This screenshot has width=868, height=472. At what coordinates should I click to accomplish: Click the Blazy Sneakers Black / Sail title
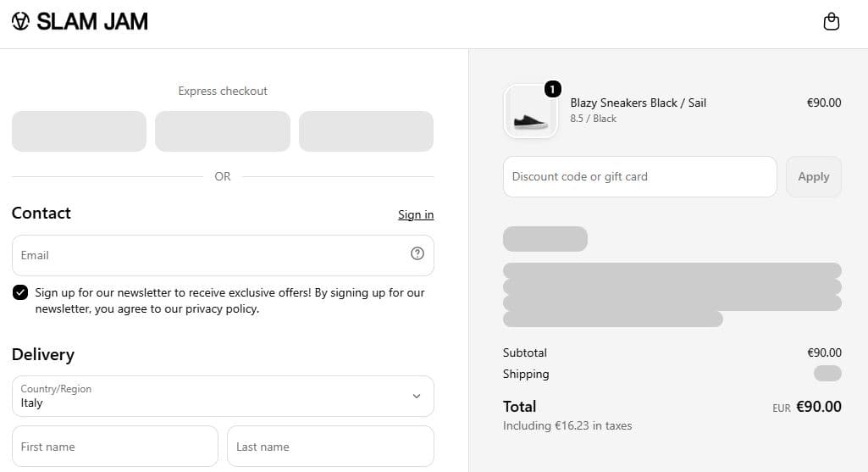[639, 103]
